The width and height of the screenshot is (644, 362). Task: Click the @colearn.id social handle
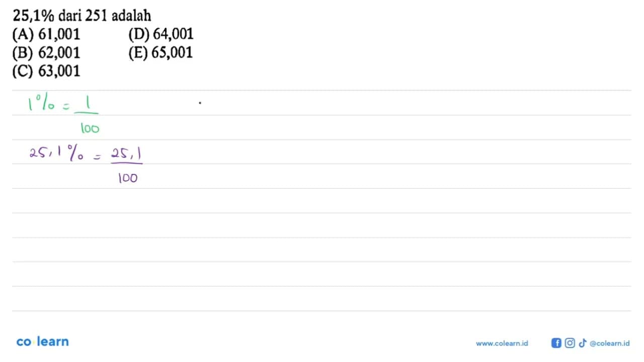pos(609,343)
